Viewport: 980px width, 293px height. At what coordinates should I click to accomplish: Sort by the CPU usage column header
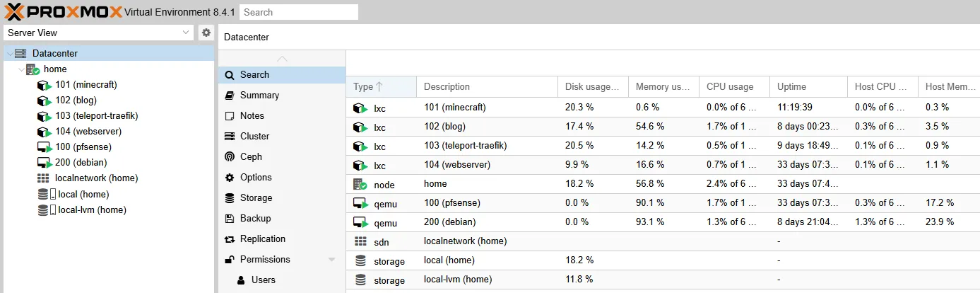tap(730, 87)
